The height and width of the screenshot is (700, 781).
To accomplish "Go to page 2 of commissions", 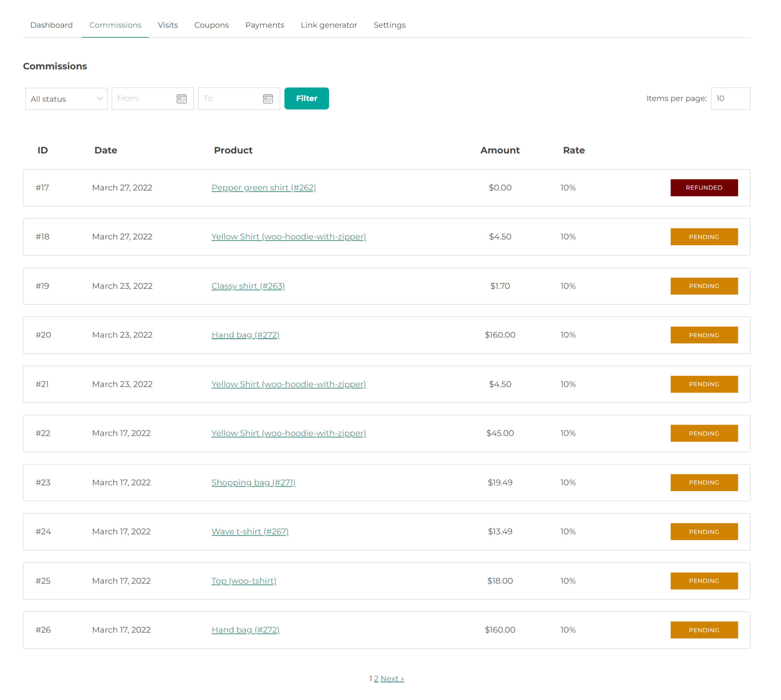I will (376, 679).
